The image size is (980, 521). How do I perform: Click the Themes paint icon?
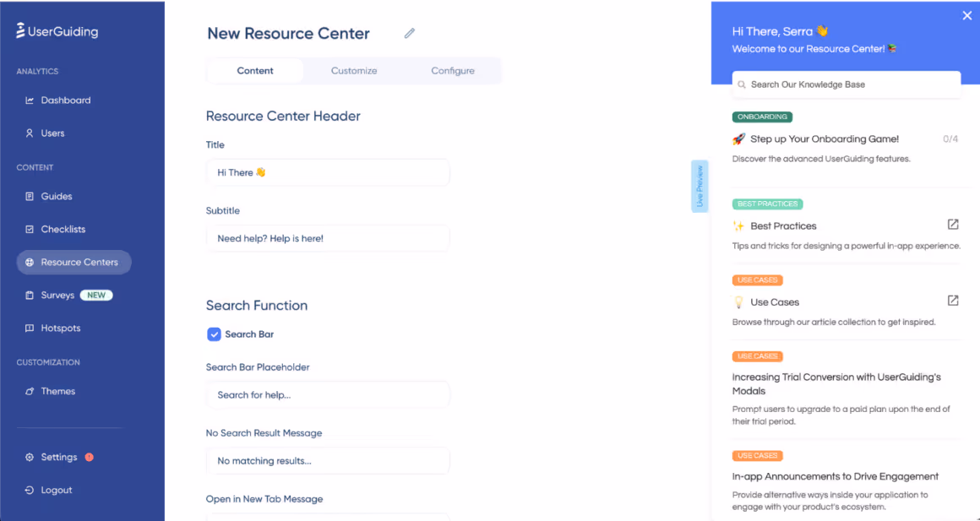click(30, 391)
